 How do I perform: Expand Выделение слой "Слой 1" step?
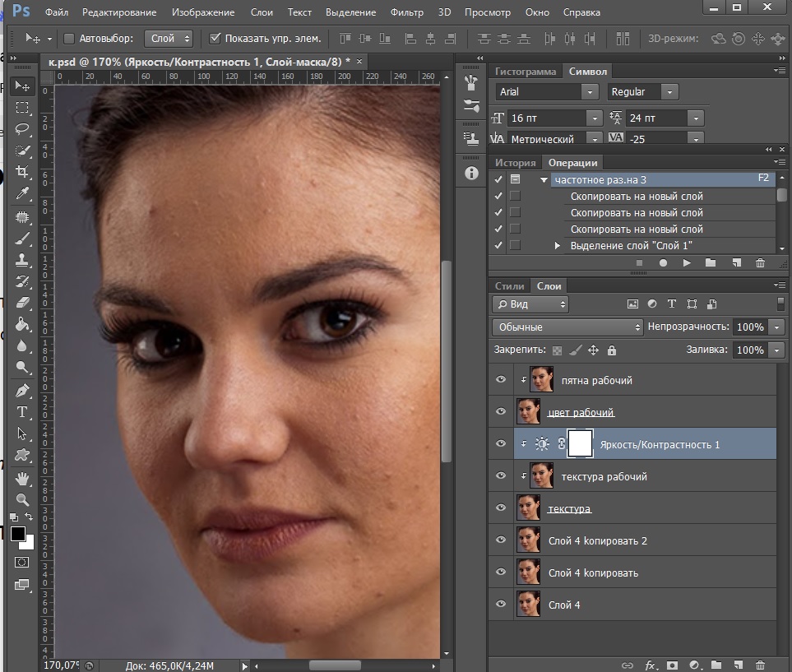557,246
